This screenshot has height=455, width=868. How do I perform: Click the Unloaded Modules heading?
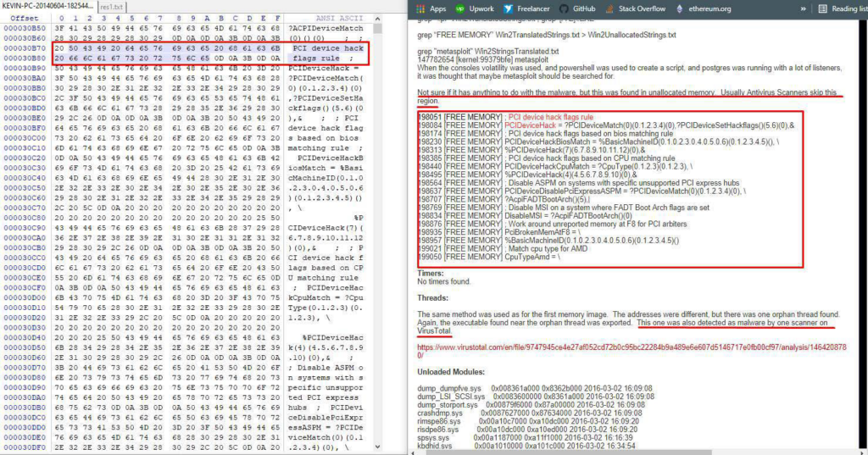point(451,372)
